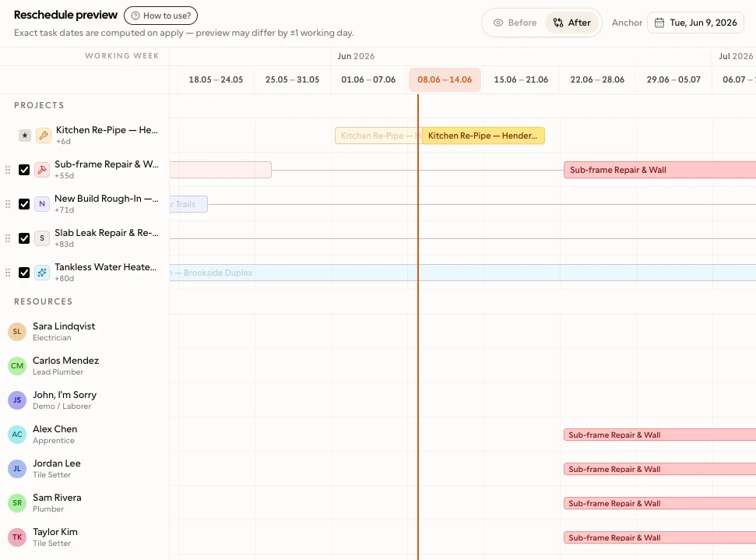Click the Sara Lindqvist resource name

pos(64,326)
